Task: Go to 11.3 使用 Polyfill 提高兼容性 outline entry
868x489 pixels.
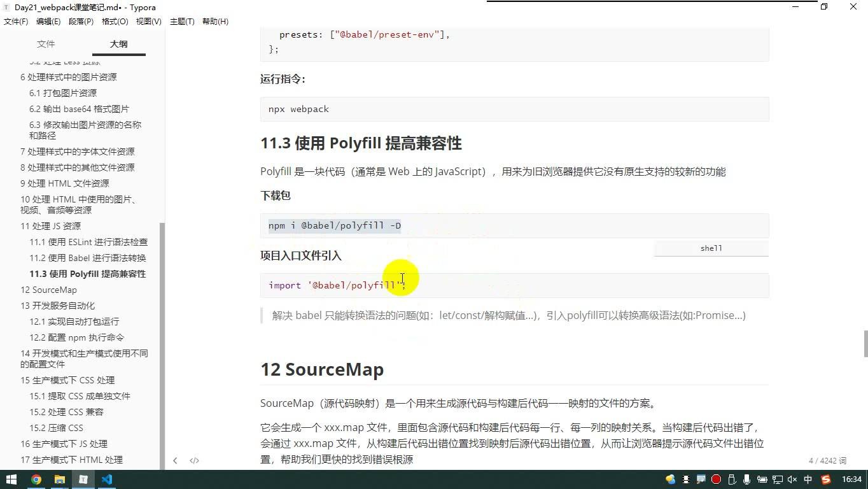Action: (x=88, y=274)
